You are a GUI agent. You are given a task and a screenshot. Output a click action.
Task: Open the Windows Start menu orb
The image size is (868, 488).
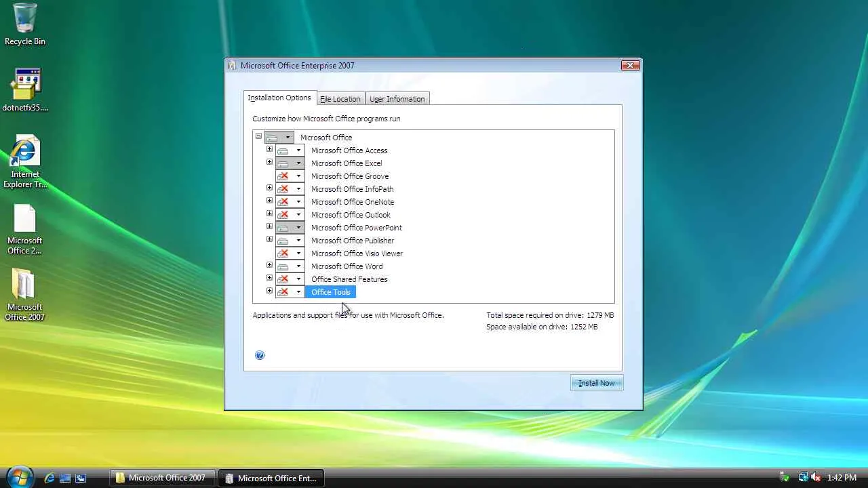point(20,477)
